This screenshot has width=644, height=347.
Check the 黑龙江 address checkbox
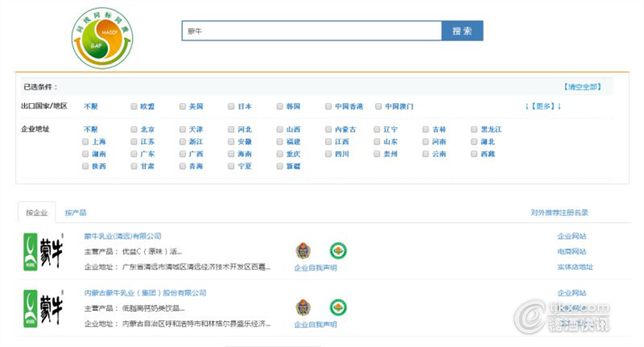tap(474, 130)
